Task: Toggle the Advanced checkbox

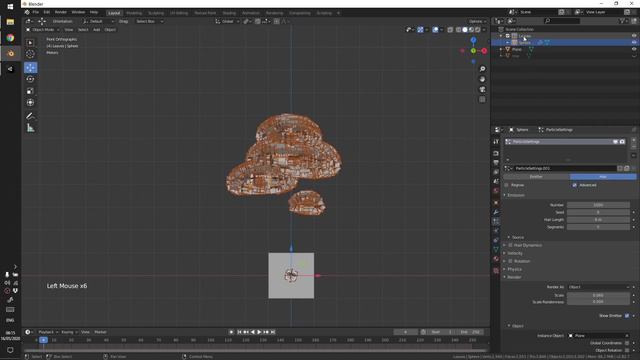Action: [575, 185]
